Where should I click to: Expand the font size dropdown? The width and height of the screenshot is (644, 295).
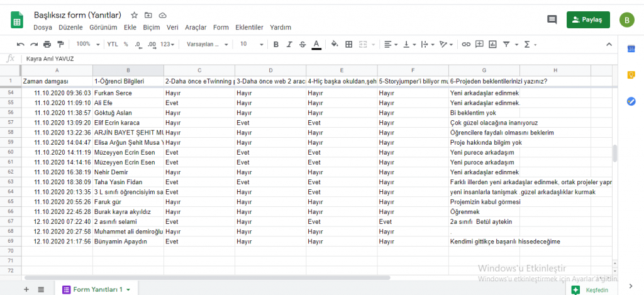coord(250,44)
